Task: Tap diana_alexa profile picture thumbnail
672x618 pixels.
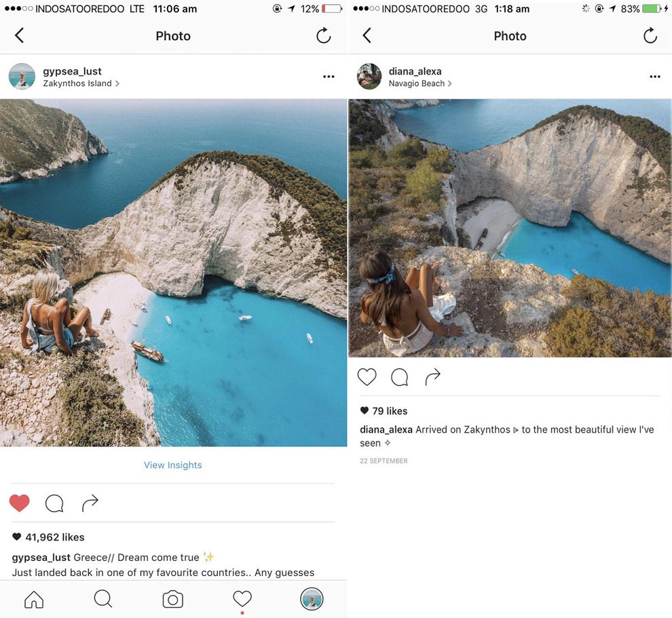Action: [369, 77]
